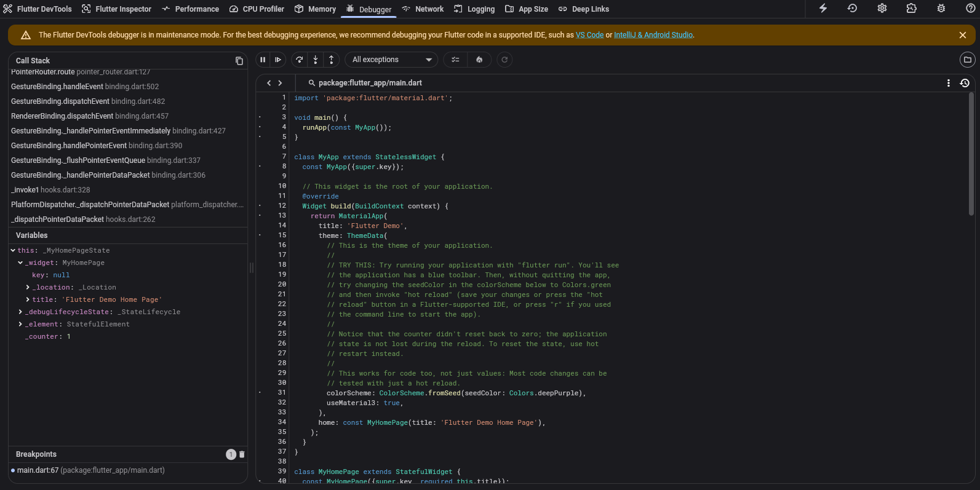The height and width of the screenshot is (490, 980).
Task: Open the Network tab
Action: pyautogui.click(x=423, y=9)
